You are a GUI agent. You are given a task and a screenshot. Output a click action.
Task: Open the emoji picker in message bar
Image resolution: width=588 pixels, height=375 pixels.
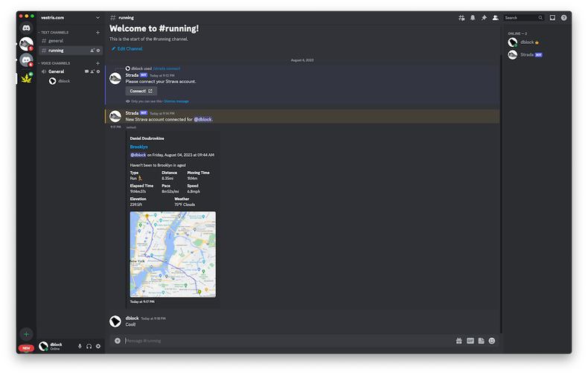(492, 341)
